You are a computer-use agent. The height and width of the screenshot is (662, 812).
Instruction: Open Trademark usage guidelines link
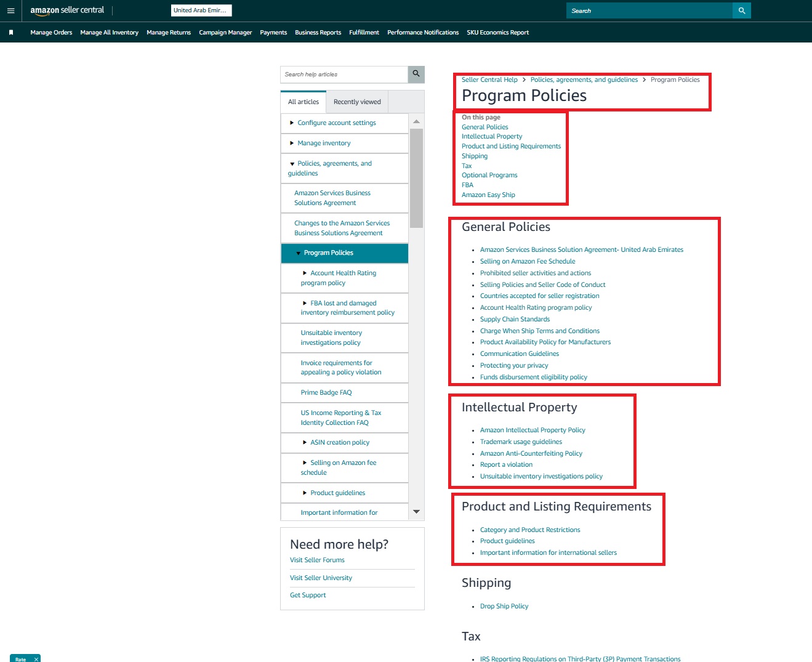521,442
